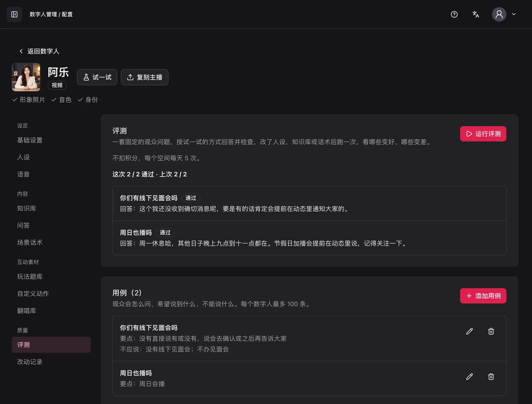
Task: Open 知识库 in the sidebar
Action: pyautogui.click(x=51, y=208)
